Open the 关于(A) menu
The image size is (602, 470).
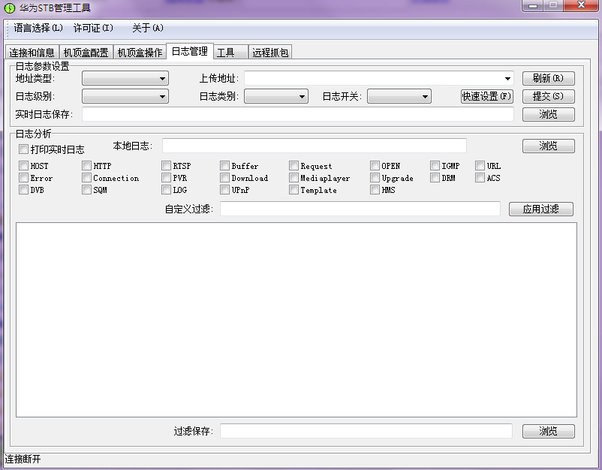pyautogui.click(x=148, y=28)
